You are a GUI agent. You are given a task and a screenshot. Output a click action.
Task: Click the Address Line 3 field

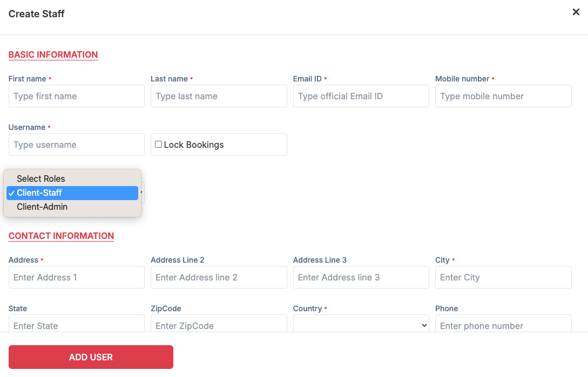click(361, 277)
